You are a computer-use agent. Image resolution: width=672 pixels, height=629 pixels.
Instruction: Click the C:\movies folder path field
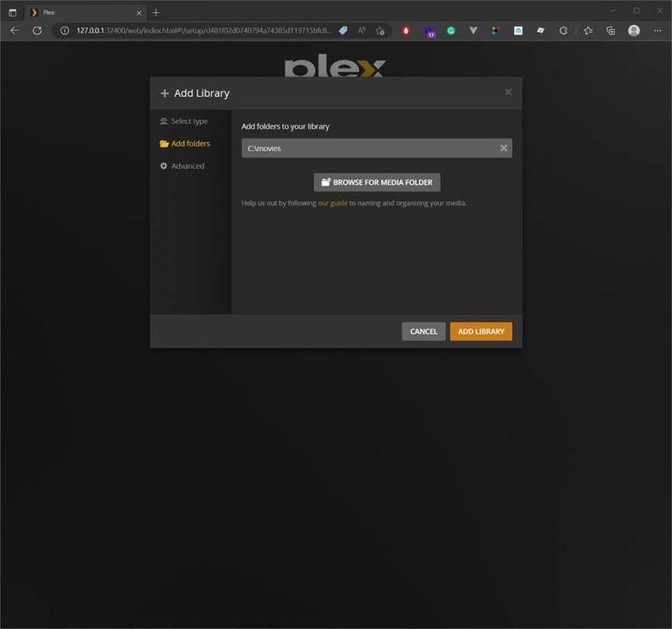point(376,149)
